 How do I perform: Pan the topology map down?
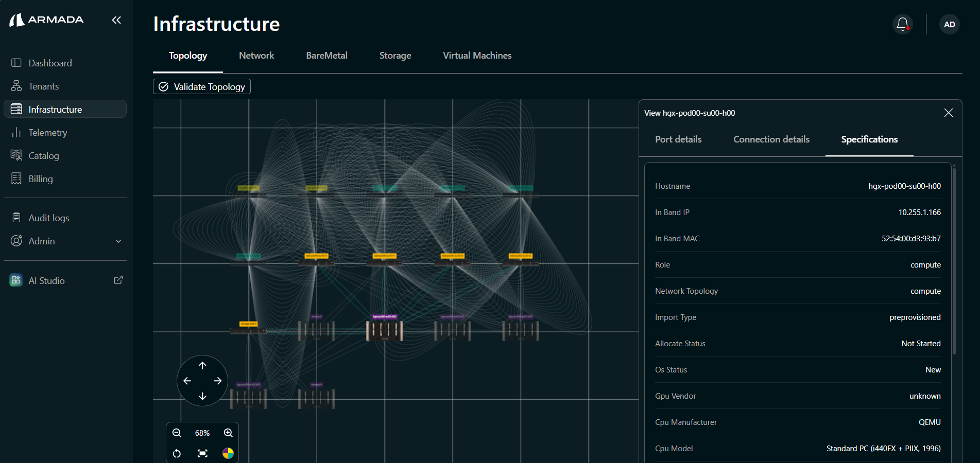click(x=202, y=396)
